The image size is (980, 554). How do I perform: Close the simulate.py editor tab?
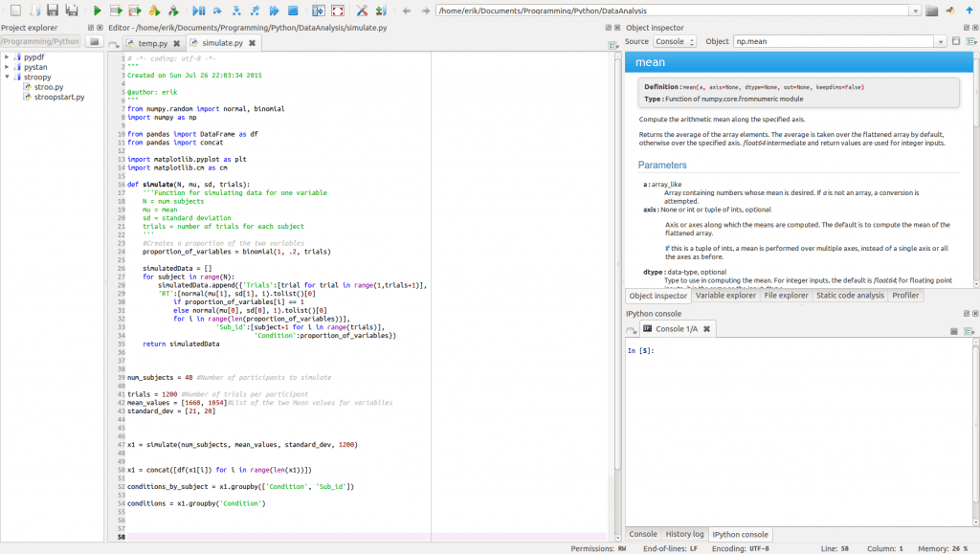(x=253, y=43)
